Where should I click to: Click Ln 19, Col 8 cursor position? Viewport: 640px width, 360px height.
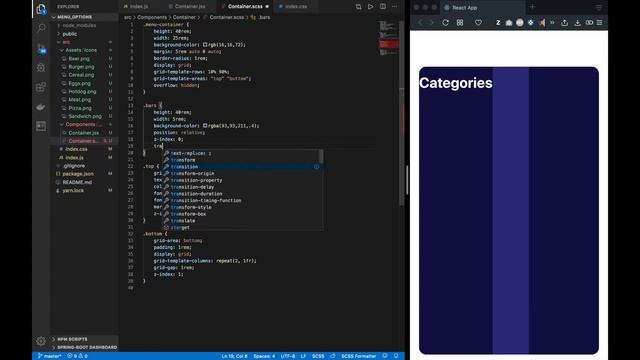tap(234, 356)
